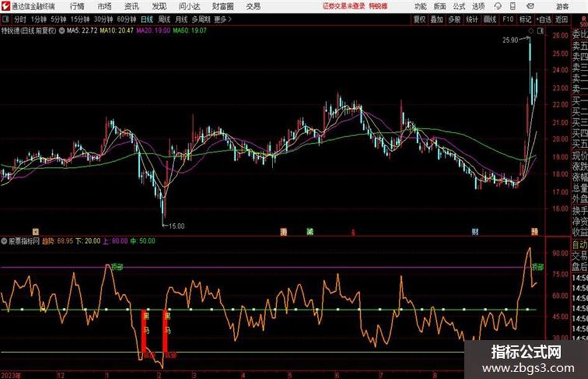Open the 行情 menu
This screenshot has height=379, width=588.
[77, 6]
